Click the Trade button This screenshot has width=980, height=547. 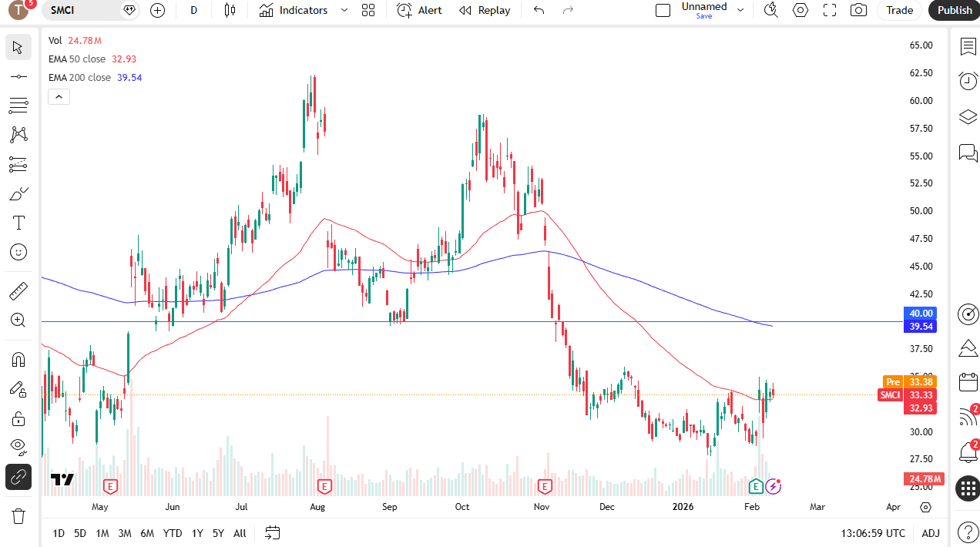(899, 10)
